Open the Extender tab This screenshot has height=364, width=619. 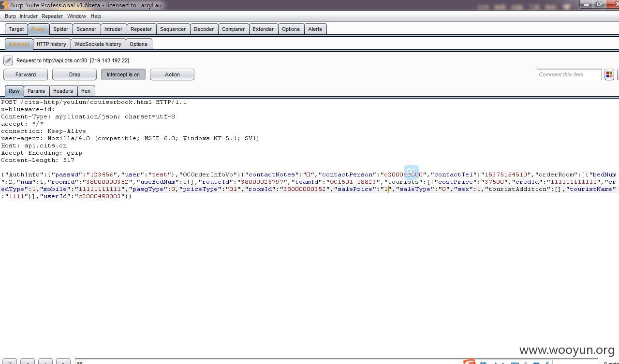263,29
